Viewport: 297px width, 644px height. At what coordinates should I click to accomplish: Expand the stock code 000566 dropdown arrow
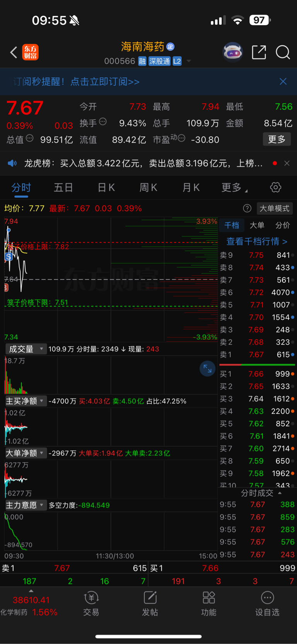(189, 61)
